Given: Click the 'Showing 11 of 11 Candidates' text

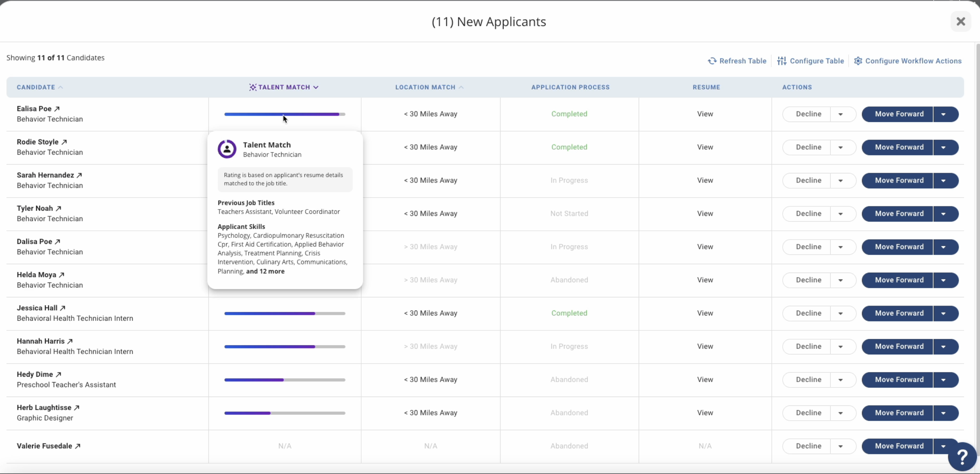Looking at the screenshot, I should pos(55,58).
